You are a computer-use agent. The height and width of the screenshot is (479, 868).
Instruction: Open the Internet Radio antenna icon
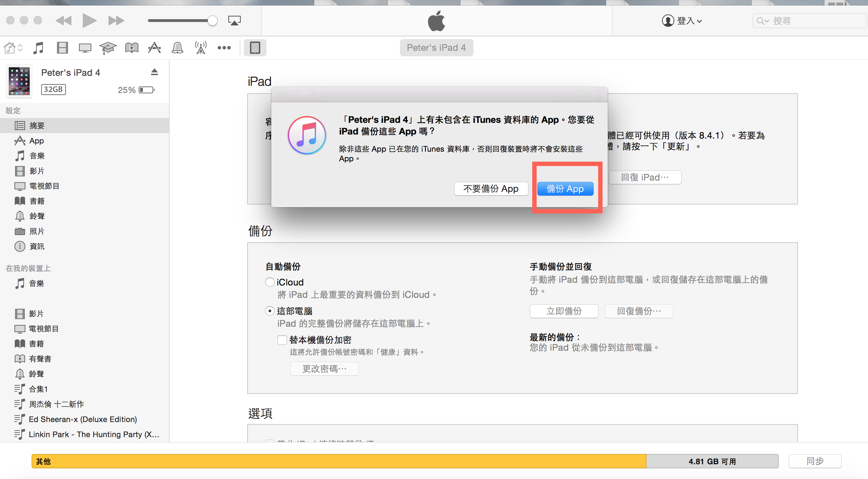point(201,48)
